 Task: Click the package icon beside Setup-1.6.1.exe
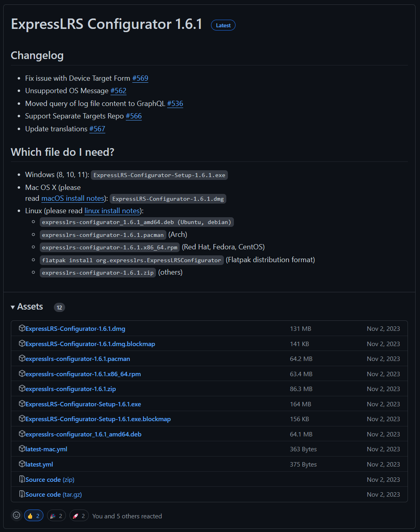click(x=22, y=404)
